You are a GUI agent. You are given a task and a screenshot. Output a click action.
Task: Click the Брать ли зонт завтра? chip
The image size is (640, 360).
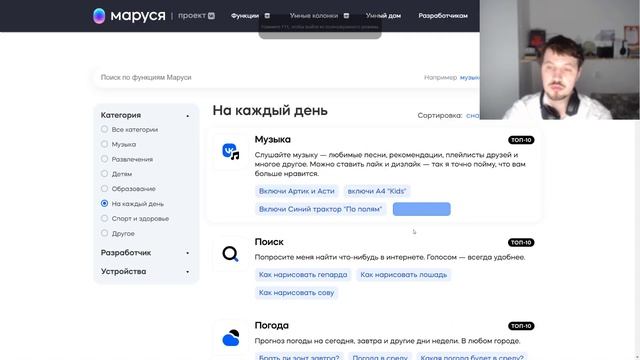tap(299, 357)
